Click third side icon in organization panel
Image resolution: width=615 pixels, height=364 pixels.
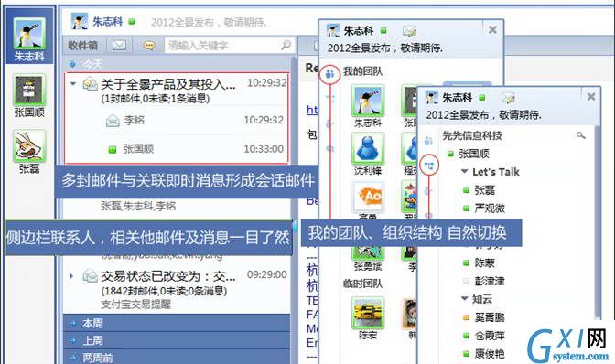pyautogui.click(x=428, y=191)
